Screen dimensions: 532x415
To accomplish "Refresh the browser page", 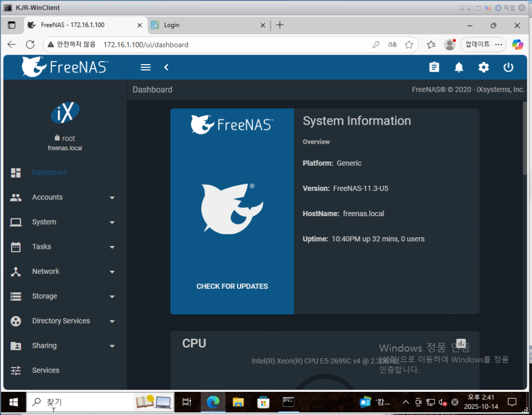I will tap(30, 44).
